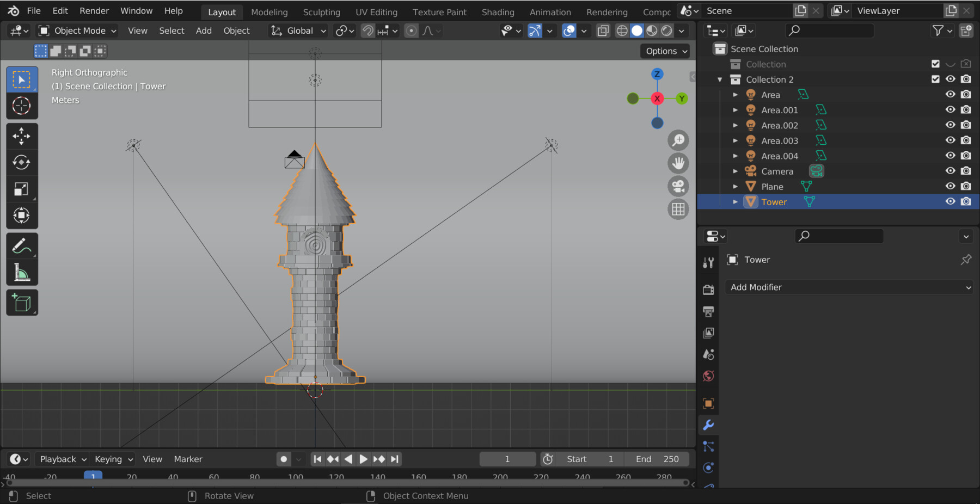Image resolution: width=980 pixels, height=504 pixels.
Task: Select the Measure tool
Action: click(x=22, y=272)
